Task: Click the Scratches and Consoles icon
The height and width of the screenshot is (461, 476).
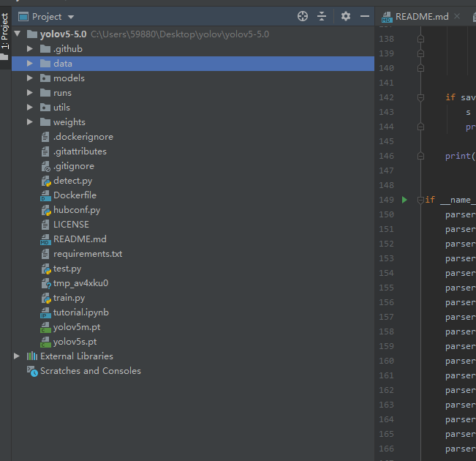Action: [32, 371]
